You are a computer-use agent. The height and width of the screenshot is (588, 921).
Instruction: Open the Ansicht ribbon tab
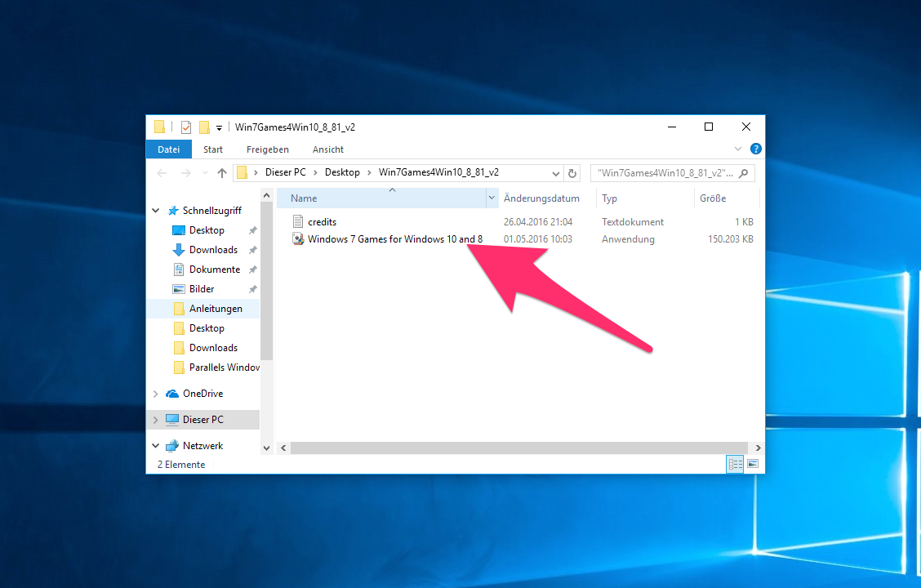(x=327, y=149)
